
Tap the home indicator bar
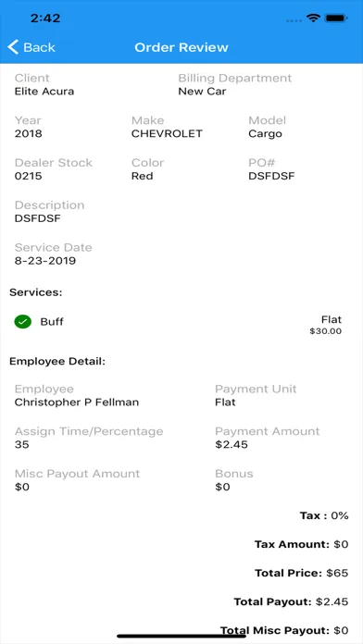(x=181, y=636)
